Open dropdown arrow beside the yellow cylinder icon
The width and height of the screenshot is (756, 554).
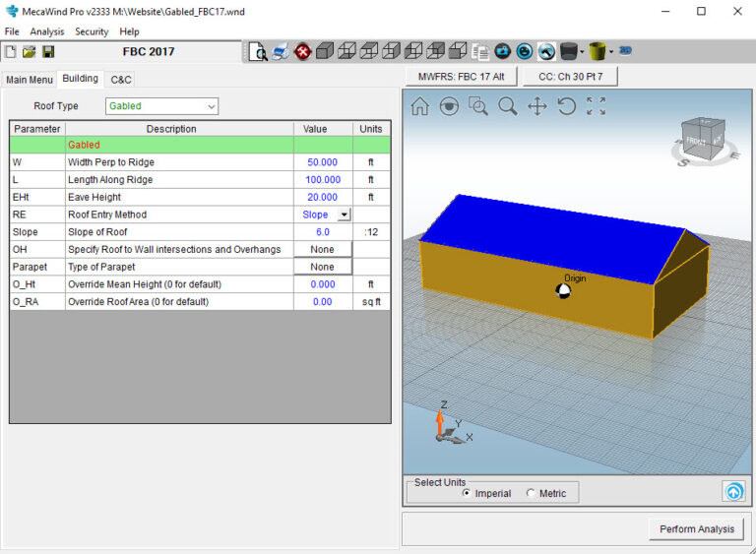pyautogui.click(x=611, y=51)
